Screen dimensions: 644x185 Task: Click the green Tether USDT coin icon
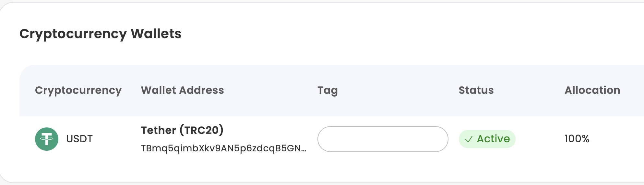47,139
